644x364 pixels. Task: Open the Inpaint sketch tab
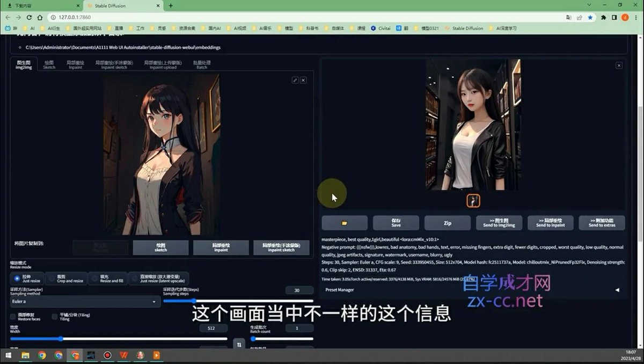click(114, 64)
